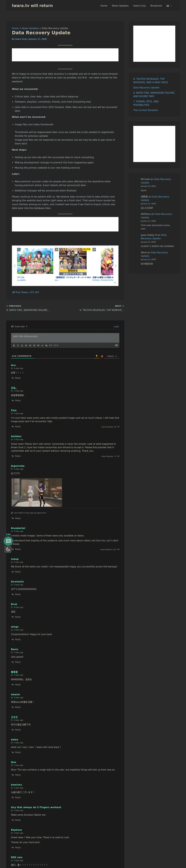Insert an ordered list in comment editor

click(x=30, y=345)
